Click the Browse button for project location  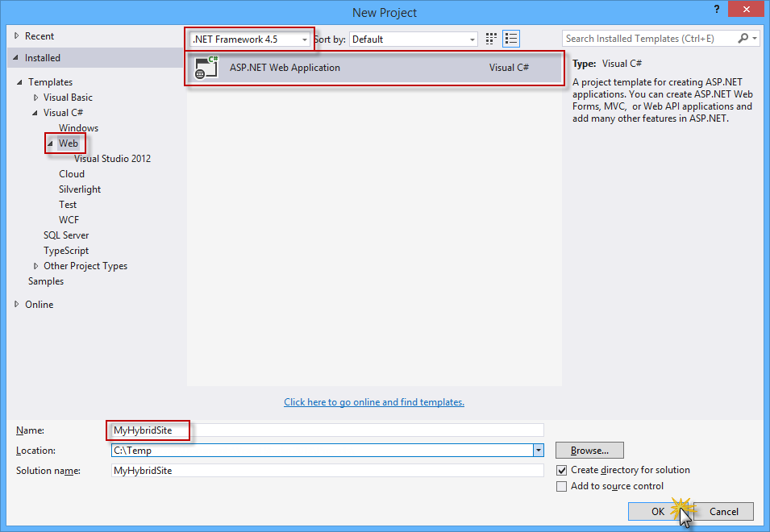coord(589,450)
